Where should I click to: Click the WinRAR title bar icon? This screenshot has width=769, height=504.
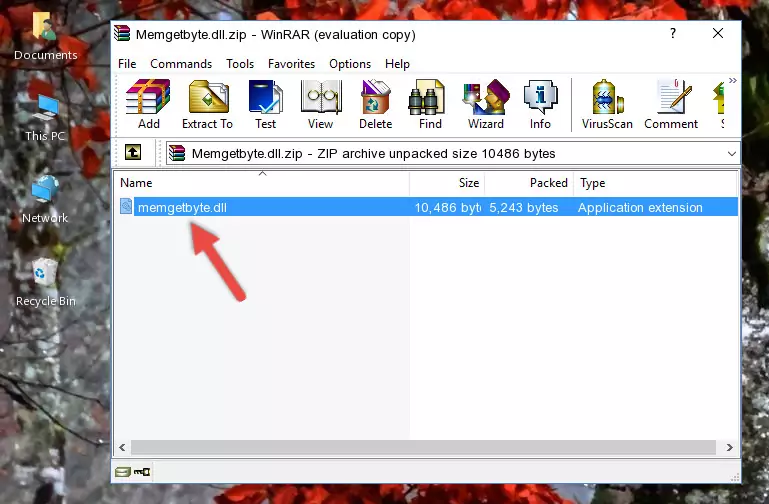122,34
